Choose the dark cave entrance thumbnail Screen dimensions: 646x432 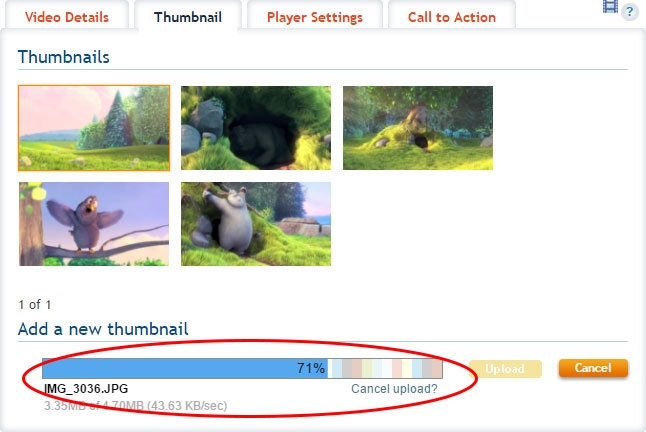(256, 128)
